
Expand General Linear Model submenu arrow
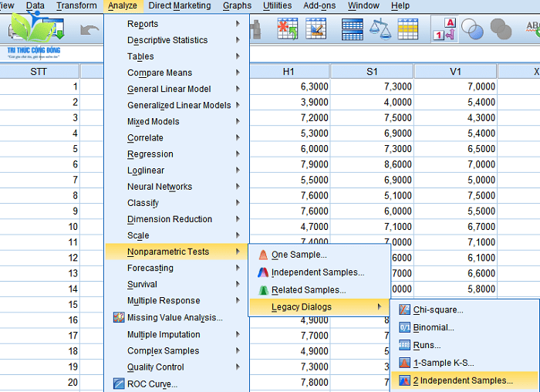pyautogui.click(x=238, y=89)
